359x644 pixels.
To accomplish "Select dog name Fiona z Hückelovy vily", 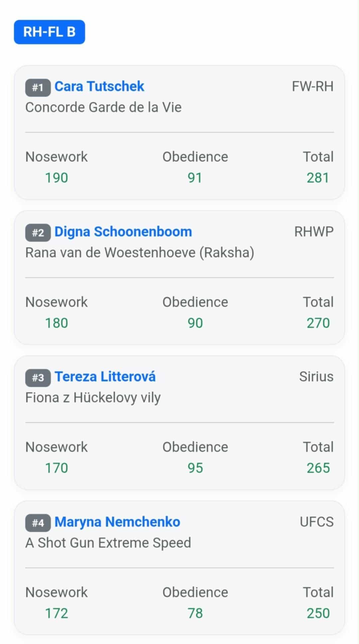I will [93, 398].
